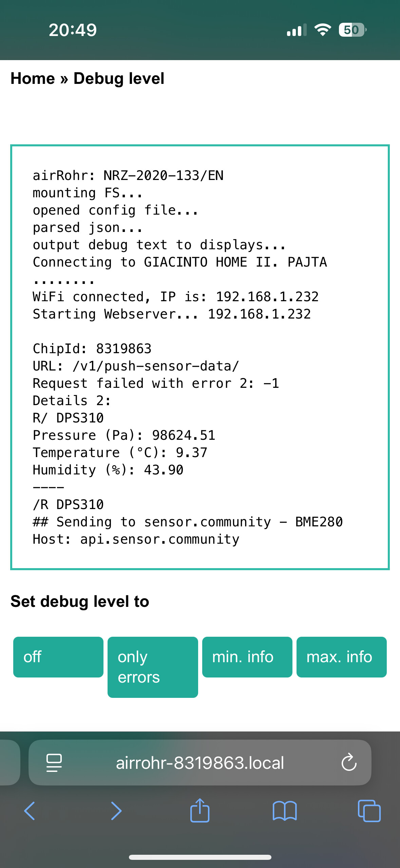Tap the Wi-Fi status icon
The width and height of the screenshot is (400, 868).
pyautogui.click(x=323, y=30)
